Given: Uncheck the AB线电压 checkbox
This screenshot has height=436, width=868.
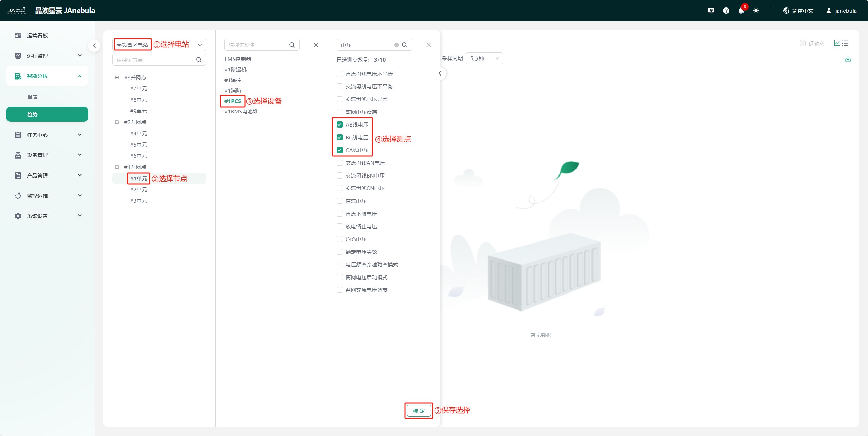Looking at the screenshot, I should [339, 124].
